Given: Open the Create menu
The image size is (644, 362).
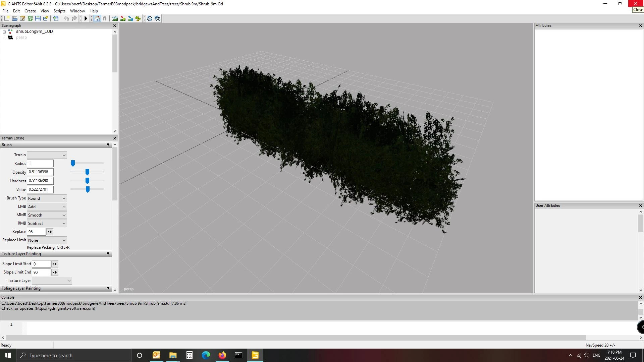Looking at the screenshot, I should point(30,11).
